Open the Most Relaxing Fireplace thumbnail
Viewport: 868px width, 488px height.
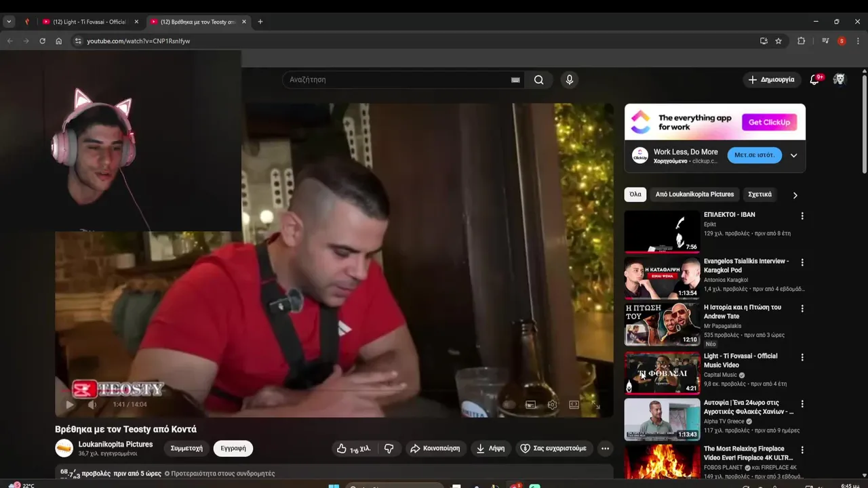[x=662, y=463]
